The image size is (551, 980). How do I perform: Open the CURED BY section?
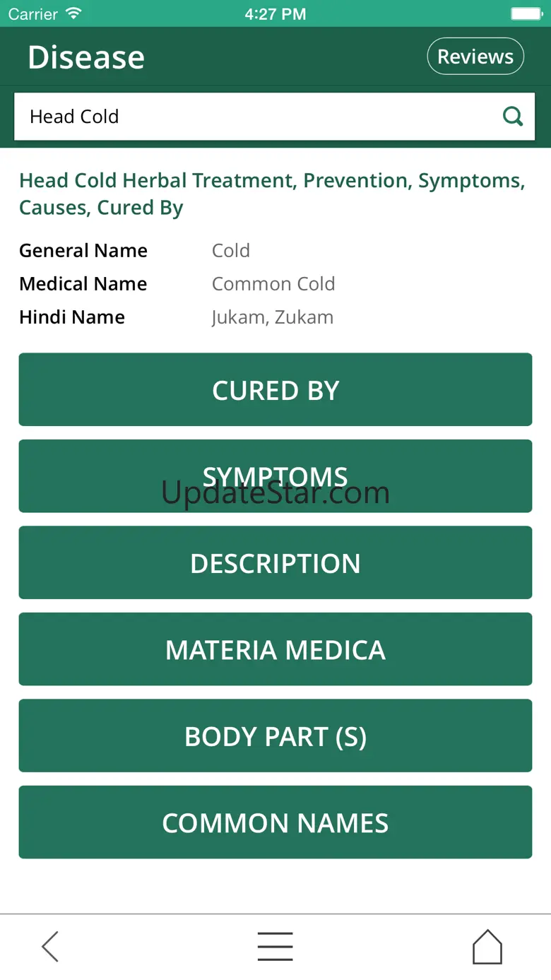pos(275,390)
